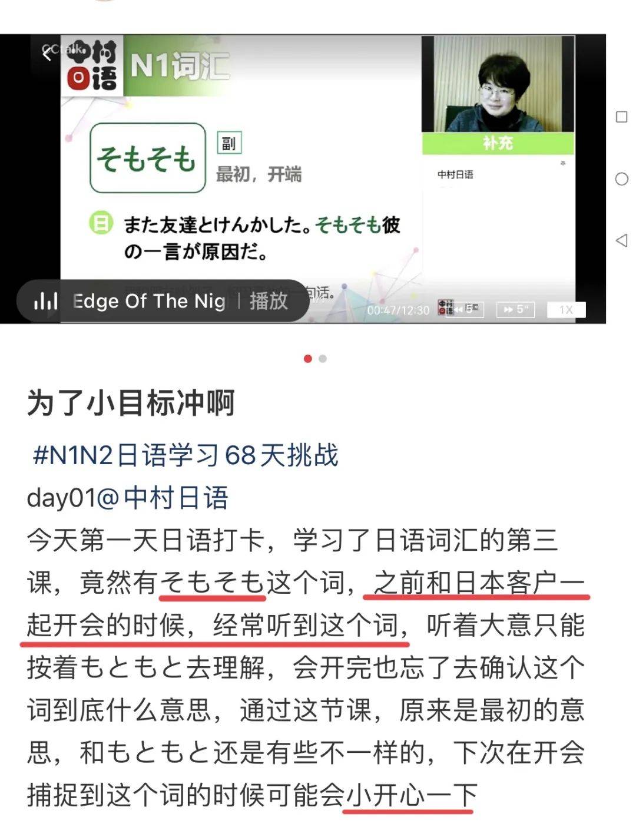Tap the 00:47/12:30 video time display
The image size is (636, 840).
398,310
